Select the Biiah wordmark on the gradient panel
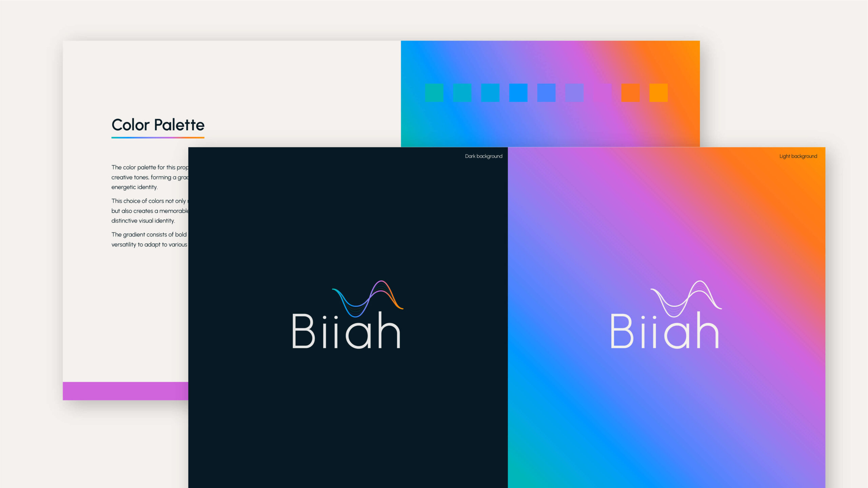 click(665, 330)
